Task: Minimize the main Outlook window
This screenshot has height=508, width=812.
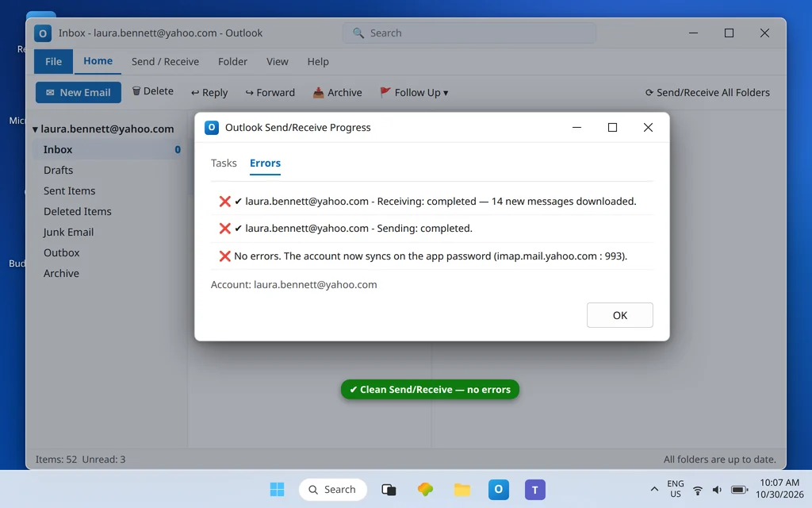Action: (x=693, y=33)
